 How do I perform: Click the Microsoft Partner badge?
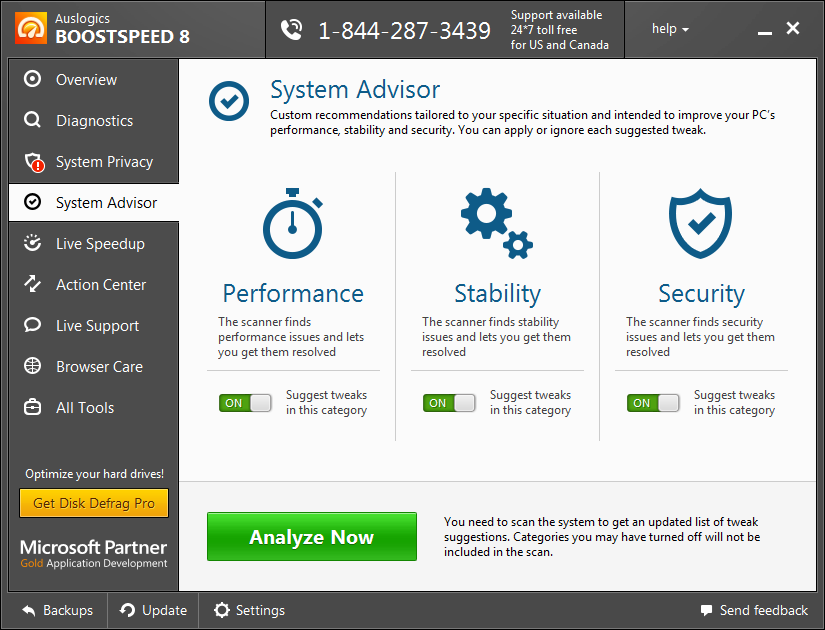[94, 553]
